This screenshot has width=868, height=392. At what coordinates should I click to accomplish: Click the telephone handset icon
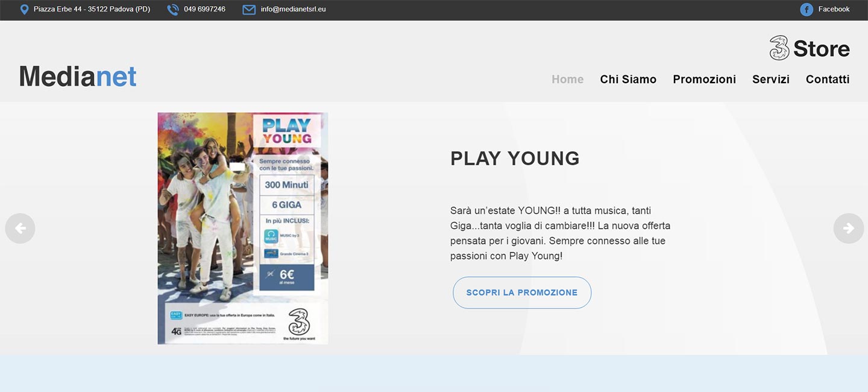tap(173, 10)
